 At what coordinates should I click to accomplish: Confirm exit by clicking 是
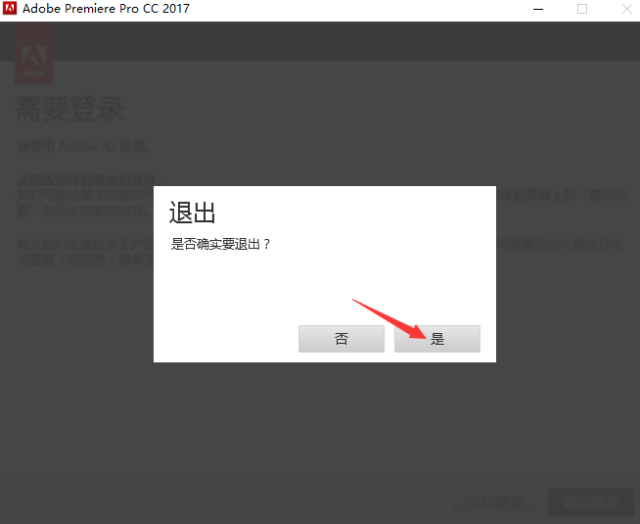[437, 339]
